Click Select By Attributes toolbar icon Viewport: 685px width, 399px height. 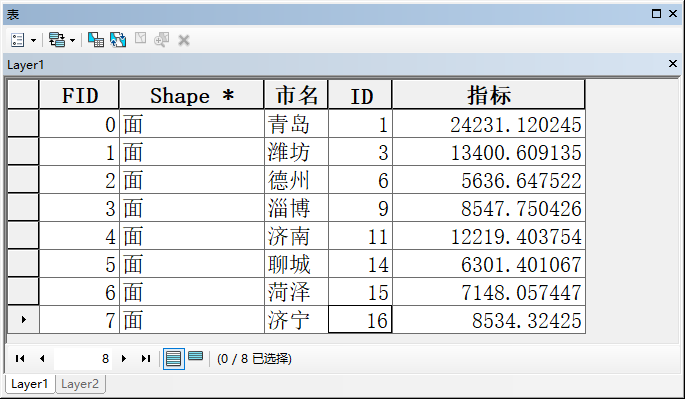click(96, 40)
